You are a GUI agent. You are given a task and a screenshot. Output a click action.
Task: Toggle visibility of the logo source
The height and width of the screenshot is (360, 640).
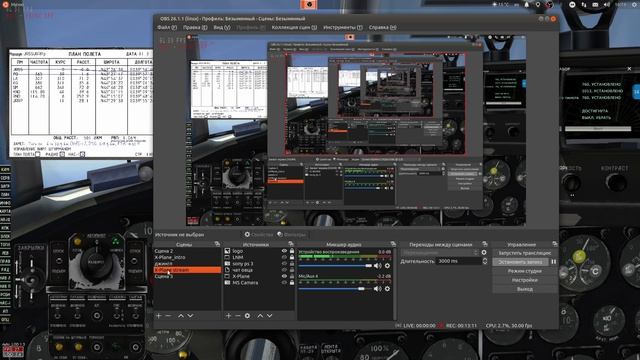(x=284, y=251)
